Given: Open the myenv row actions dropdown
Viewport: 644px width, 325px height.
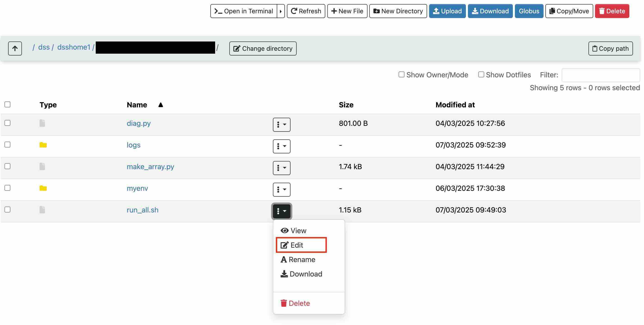Looking at the screenshot, I should (281, 189).
